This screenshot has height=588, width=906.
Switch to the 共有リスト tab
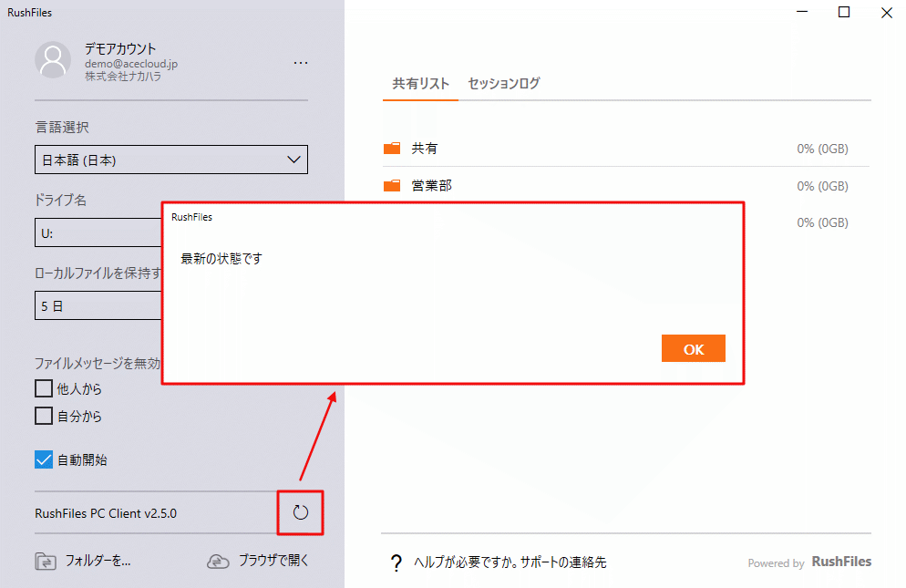pos(421,83)
